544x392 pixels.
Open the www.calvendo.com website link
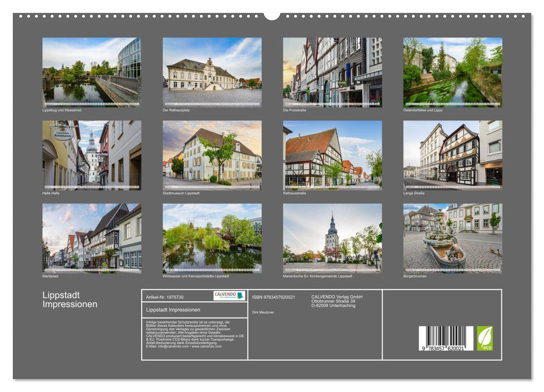206,346
